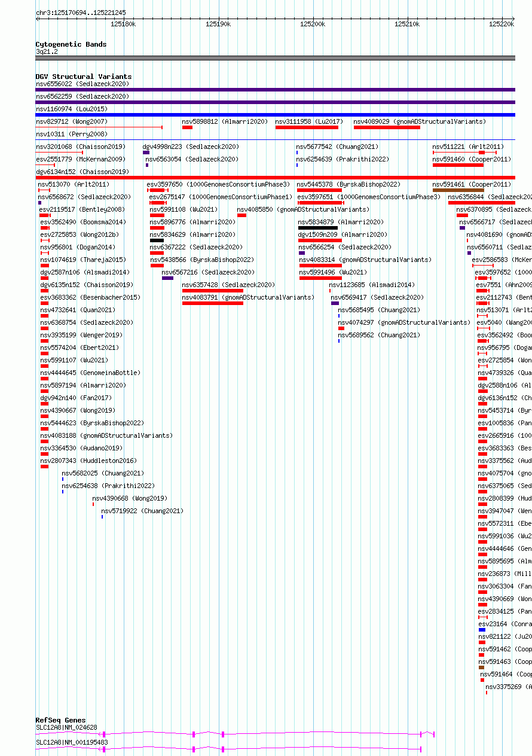The height and width of the screenshot is (756, 532).
Task: Select nsv4085850 (gnomADStructuralVariants) label
Action: tap(303, 209)
